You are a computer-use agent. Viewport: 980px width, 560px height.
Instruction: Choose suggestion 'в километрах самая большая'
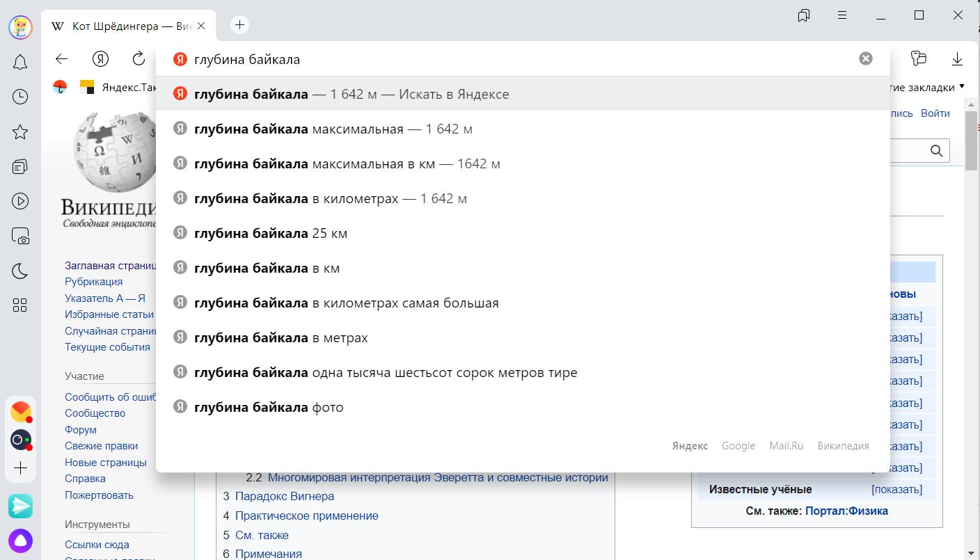coord(523,303)
